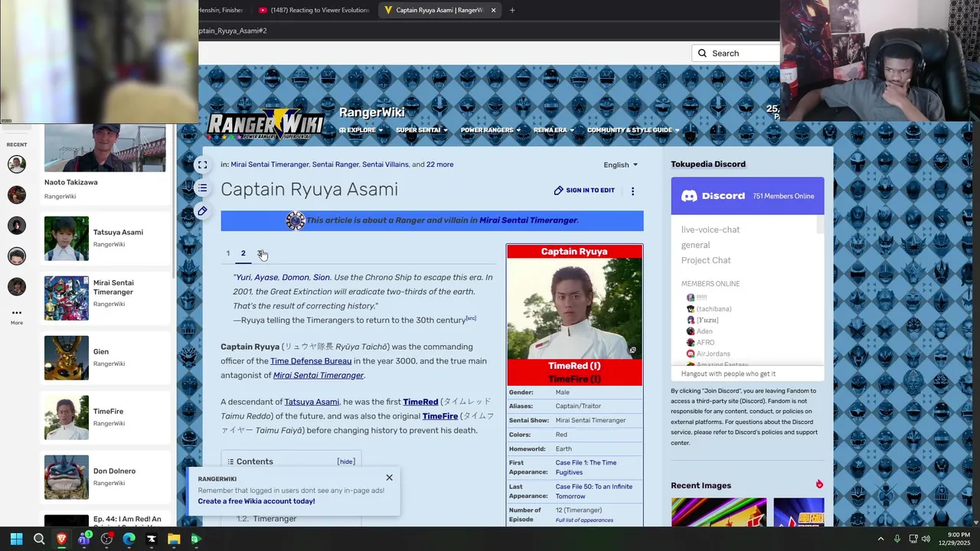Click the red icon beside Recent Images
Viewport: 980px width, 551px height.
(x=819, y=484)
